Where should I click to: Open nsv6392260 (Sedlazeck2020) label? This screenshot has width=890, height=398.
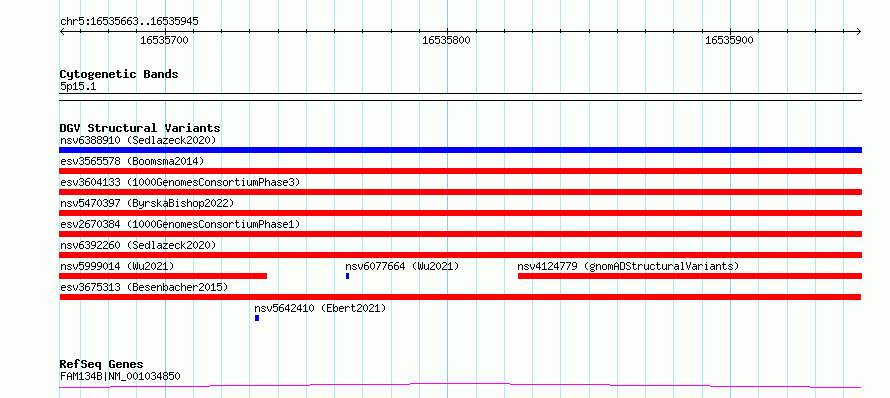click(138, 245)
